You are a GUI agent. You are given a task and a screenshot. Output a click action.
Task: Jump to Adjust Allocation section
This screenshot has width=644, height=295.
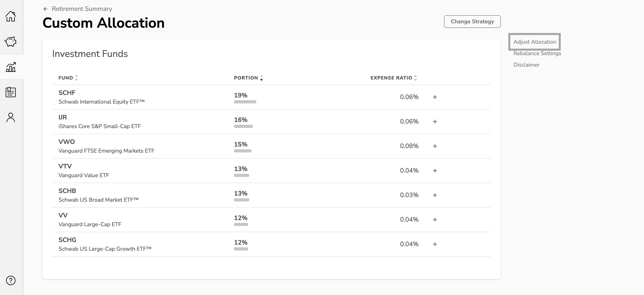535,42
